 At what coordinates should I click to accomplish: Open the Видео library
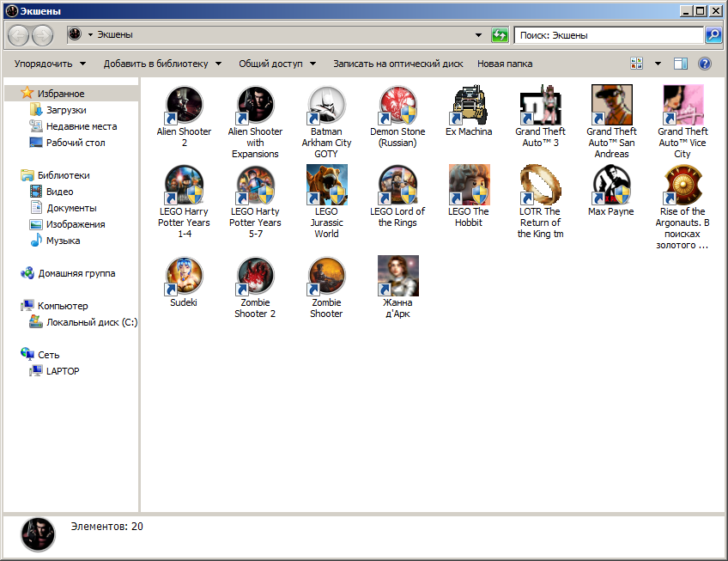click(59, 192)
